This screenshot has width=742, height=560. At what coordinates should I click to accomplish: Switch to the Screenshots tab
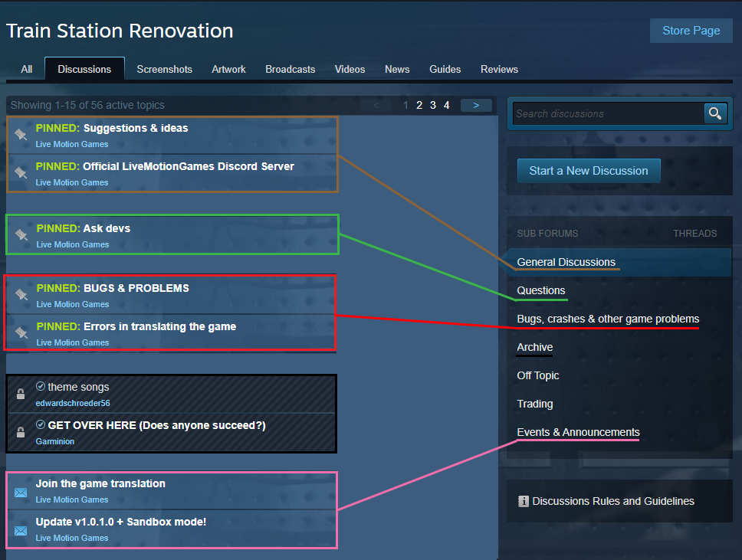click(x=164, y=69)
